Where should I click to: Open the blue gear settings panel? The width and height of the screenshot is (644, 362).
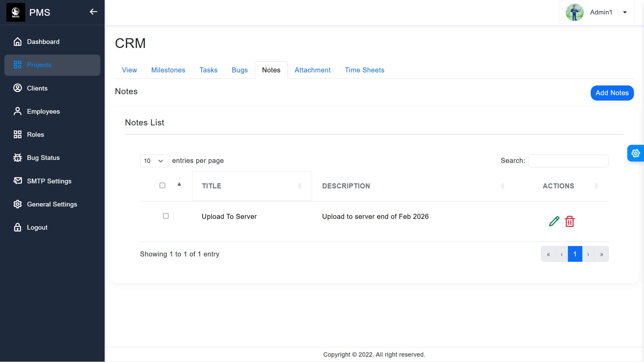[635, 154]
